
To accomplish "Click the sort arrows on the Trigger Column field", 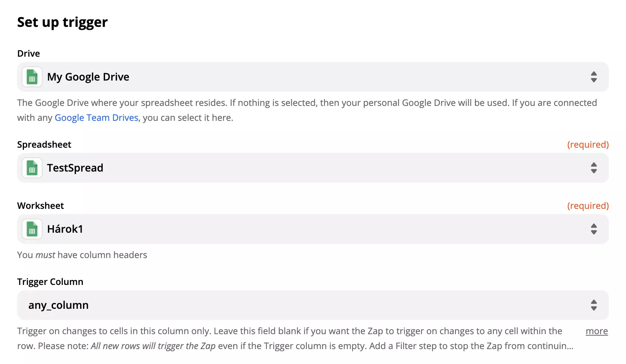I will (x=594, y=305).
